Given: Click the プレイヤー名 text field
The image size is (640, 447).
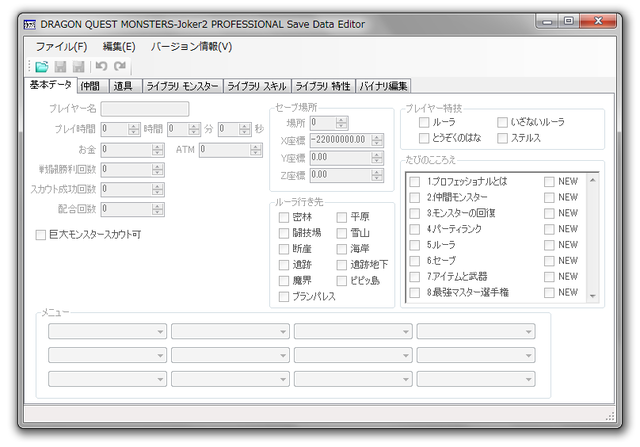Looking at the screenshot, I should pyautogui.click(x=145, y=109).
